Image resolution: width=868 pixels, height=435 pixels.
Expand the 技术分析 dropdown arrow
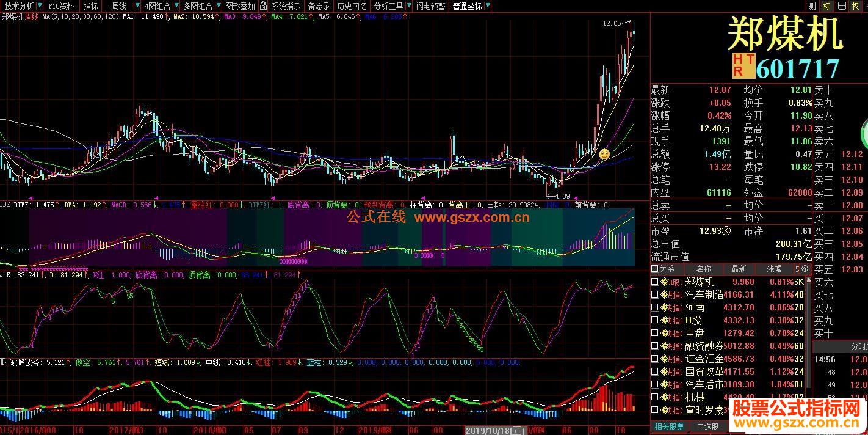[x=40, y=6]
